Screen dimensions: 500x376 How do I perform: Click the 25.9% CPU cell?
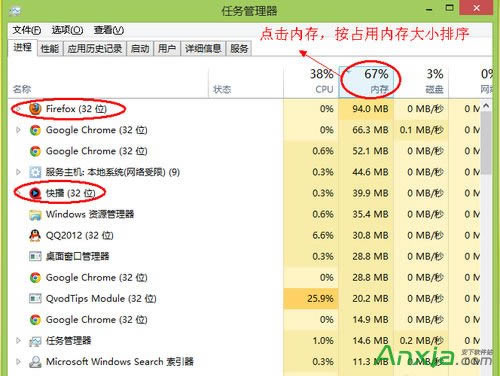click(x=311, y=298)
